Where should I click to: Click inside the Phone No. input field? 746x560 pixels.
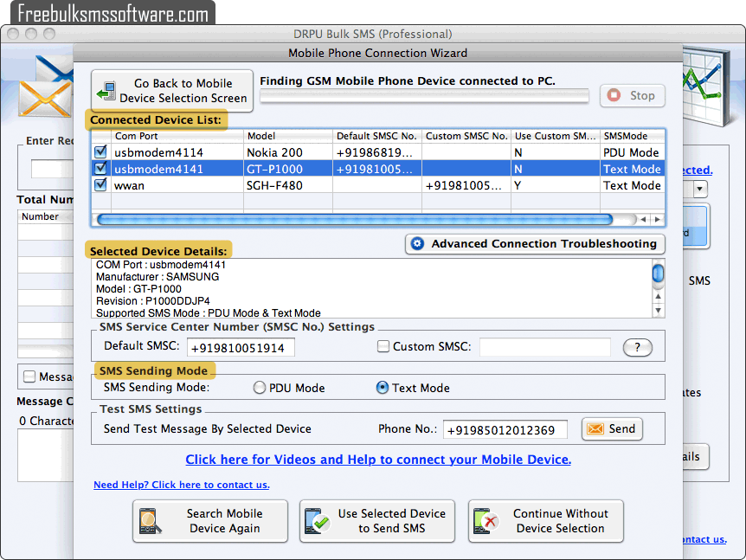505,428
